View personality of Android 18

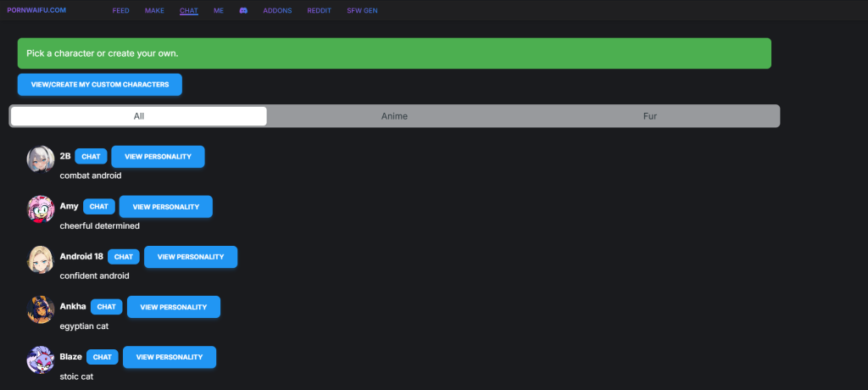191,257
